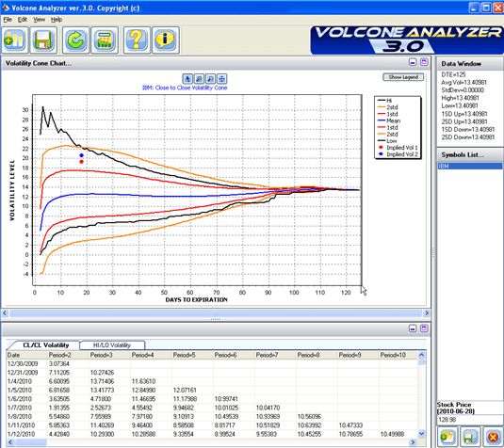504x448 pixels.
Task: Select the cell with value 10.27426
Action: coord(109,373)
